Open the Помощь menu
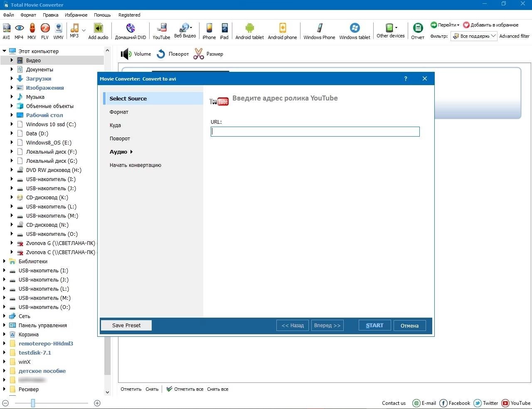 coord(102,15)
